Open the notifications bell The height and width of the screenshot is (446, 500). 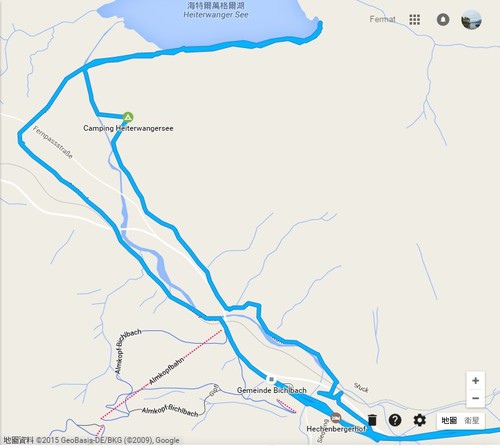pyautogui.click(x=443, y=19)
